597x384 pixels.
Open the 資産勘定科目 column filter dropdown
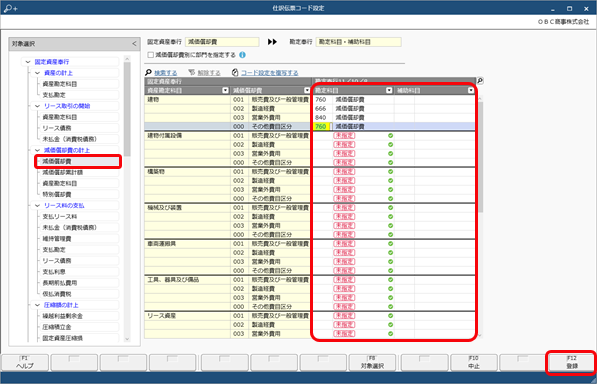(225, 90)
